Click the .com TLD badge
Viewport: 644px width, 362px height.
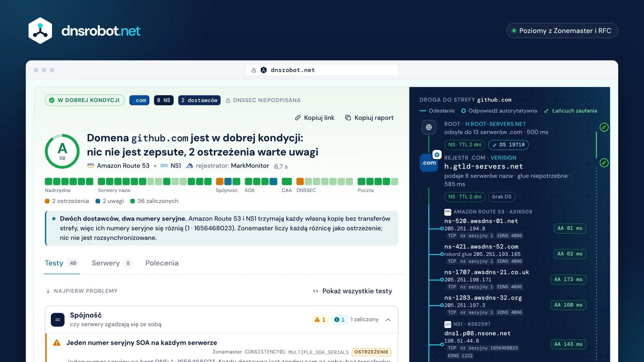[139, 100]
